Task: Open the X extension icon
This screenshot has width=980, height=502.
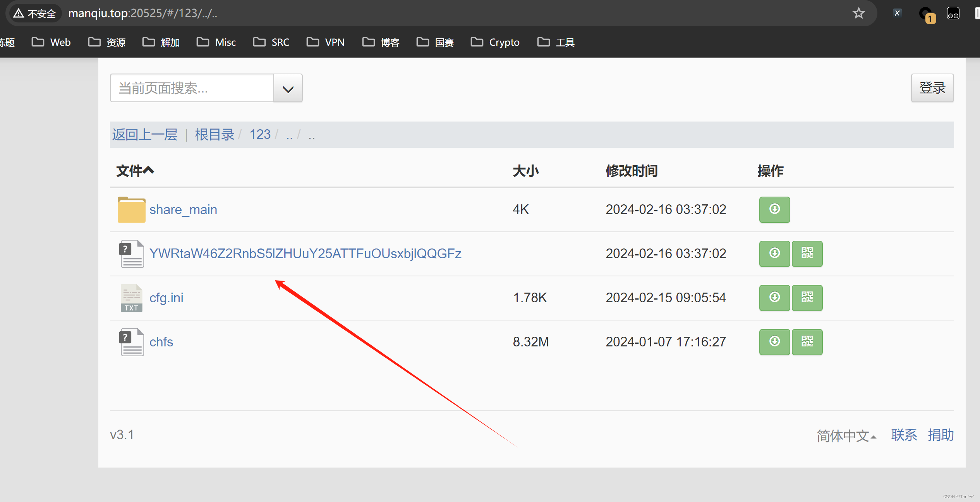Action: pos(897,13)
